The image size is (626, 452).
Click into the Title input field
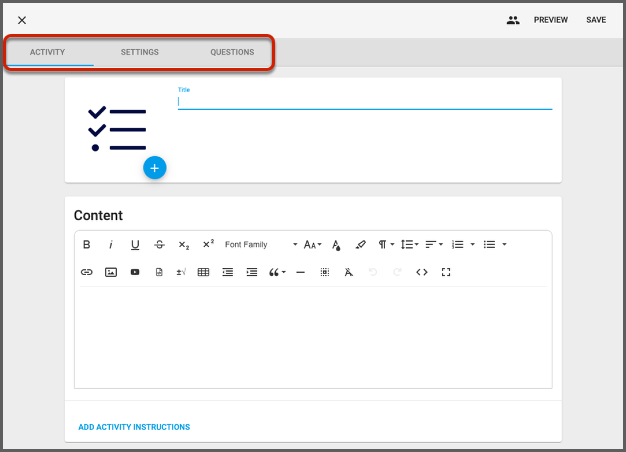pos(364,101)
